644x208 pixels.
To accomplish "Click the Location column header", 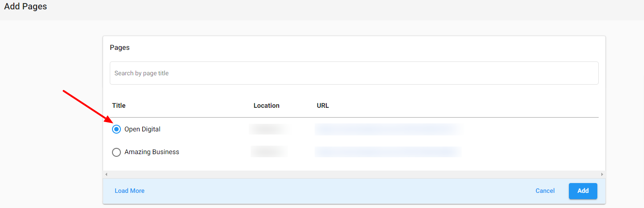I will coord(266,106).
